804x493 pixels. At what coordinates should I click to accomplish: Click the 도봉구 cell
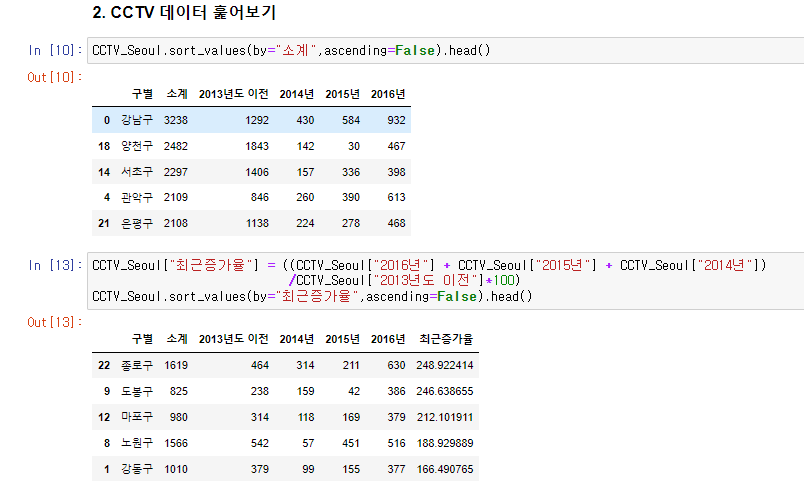(x=137, y=391)
